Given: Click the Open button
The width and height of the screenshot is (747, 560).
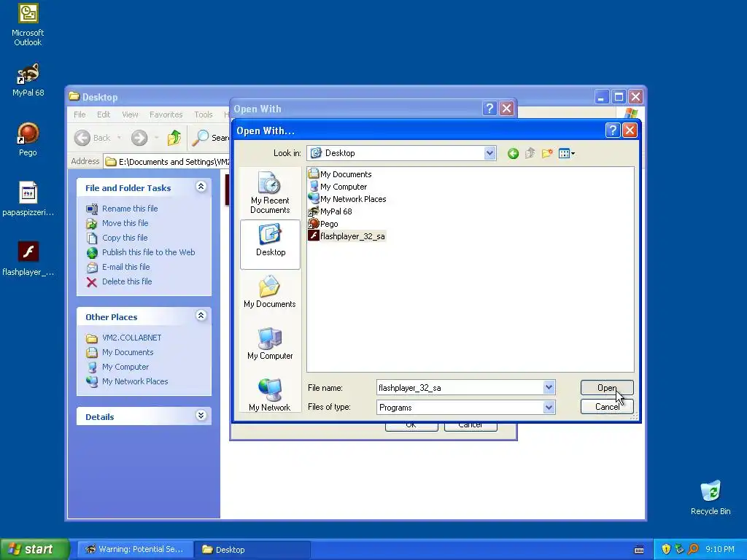Looking at the screenshot, I should [607, 388].
